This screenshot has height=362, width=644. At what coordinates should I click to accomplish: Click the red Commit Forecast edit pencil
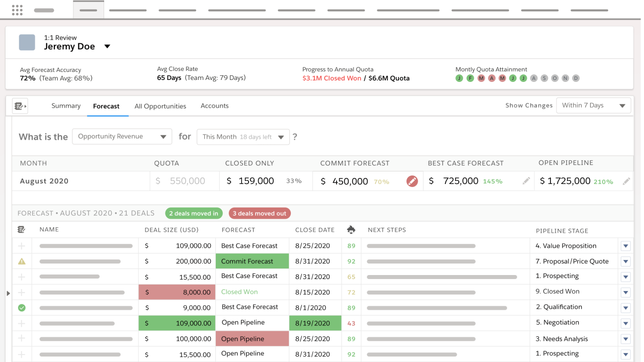tap(412, 181)
